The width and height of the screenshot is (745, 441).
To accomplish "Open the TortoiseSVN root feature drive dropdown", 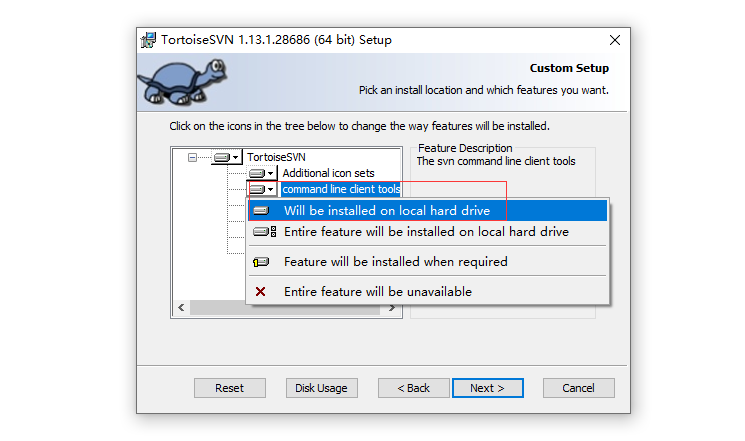I will [227, 157].
